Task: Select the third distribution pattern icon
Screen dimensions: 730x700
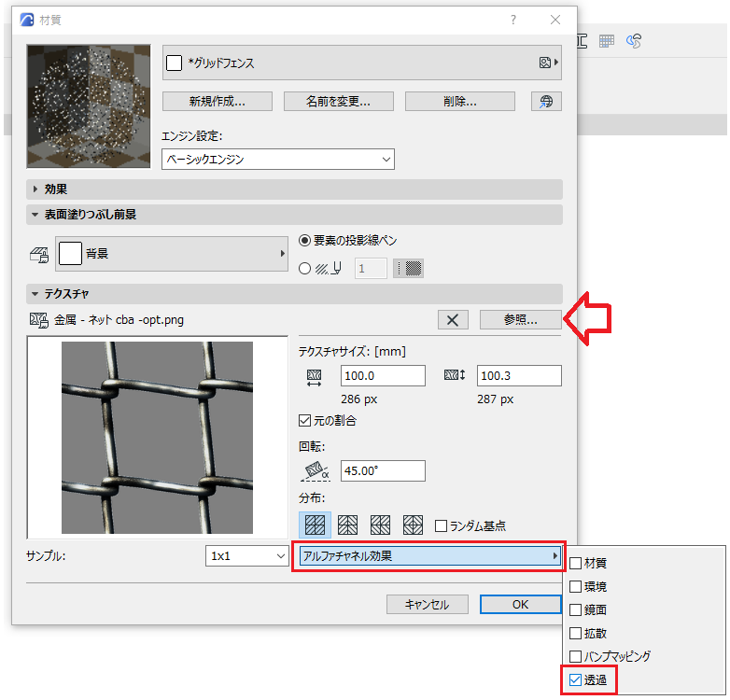Action: [380, 525]
